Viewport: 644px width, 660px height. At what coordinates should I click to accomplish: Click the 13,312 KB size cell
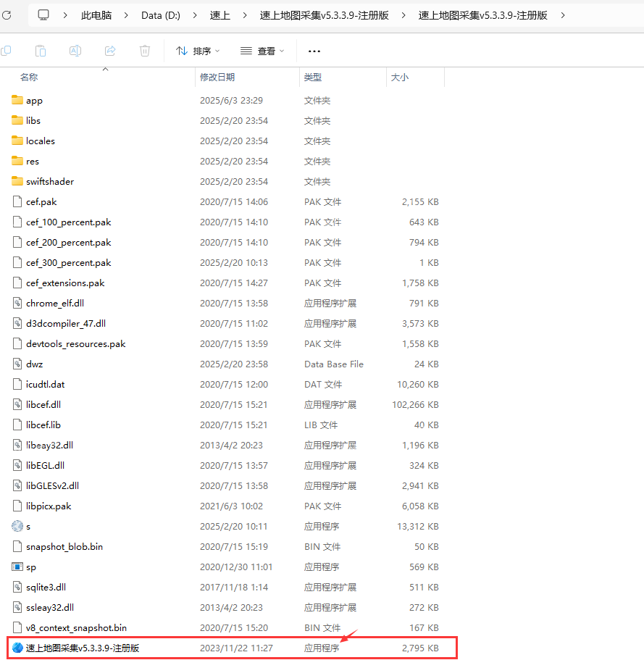[418, 526]
